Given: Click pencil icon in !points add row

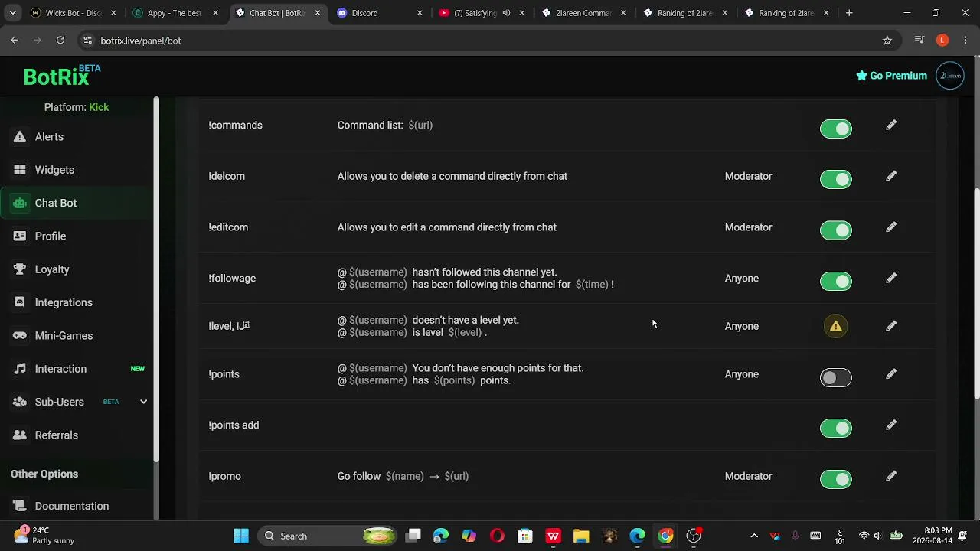Looking at the screenshot, I should [891, 425].
